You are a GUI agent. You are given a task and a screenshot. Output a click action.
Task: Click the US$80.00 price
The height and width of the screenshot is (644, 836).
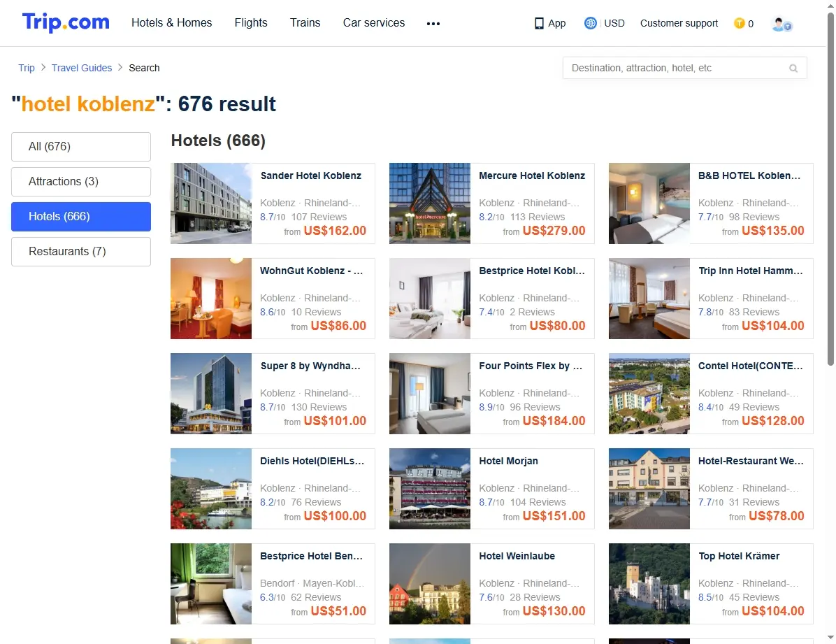558,325
